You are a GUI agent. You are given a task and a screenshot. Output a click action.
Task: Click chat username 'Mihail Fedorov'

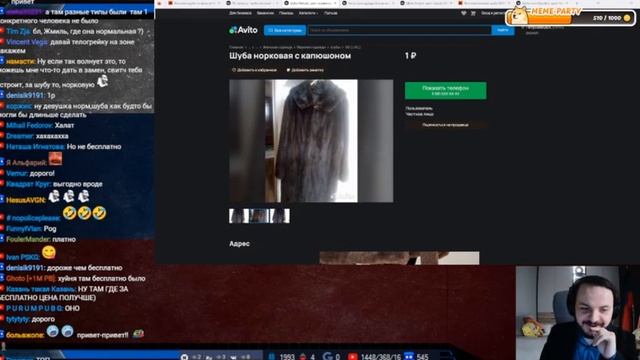pos(29,125)
